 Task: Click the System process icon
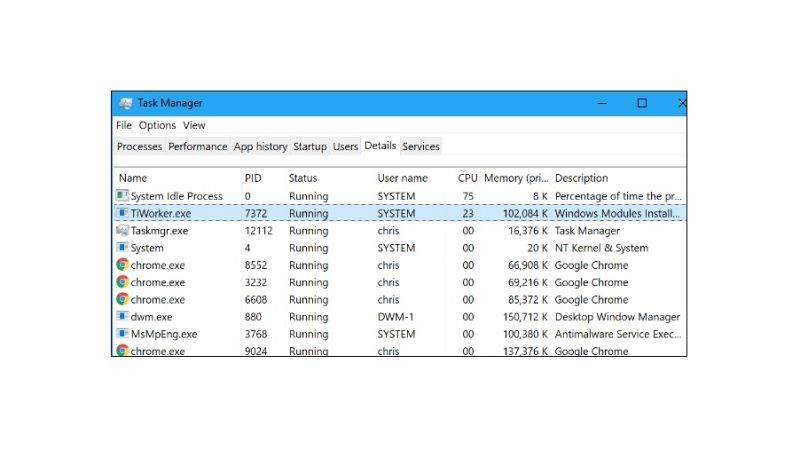click(x=122, y=247)
